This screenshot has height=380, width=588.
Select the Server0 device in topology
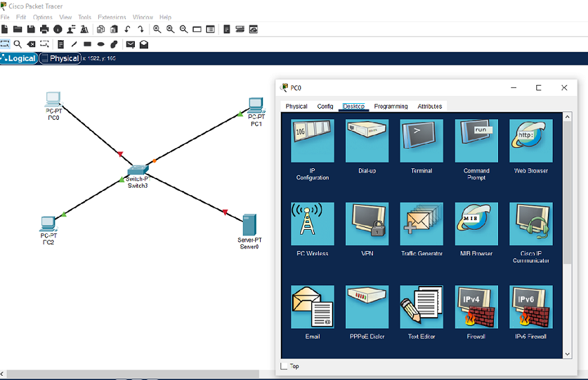[250, 225]
